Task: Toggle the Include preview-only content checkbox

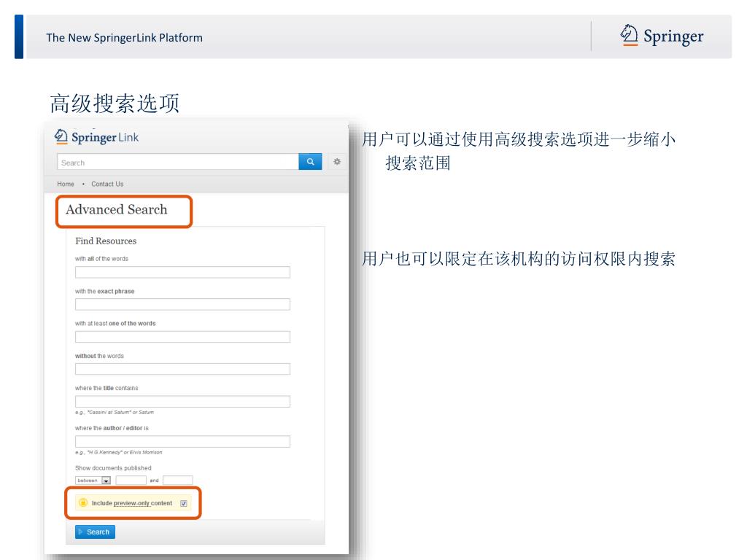Action: point(183,503)
